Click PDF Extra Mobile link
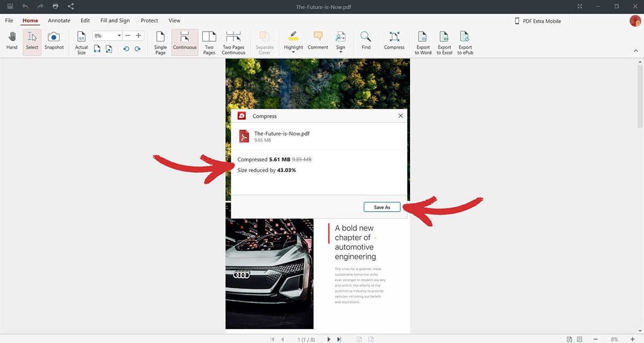 [538, 21]
